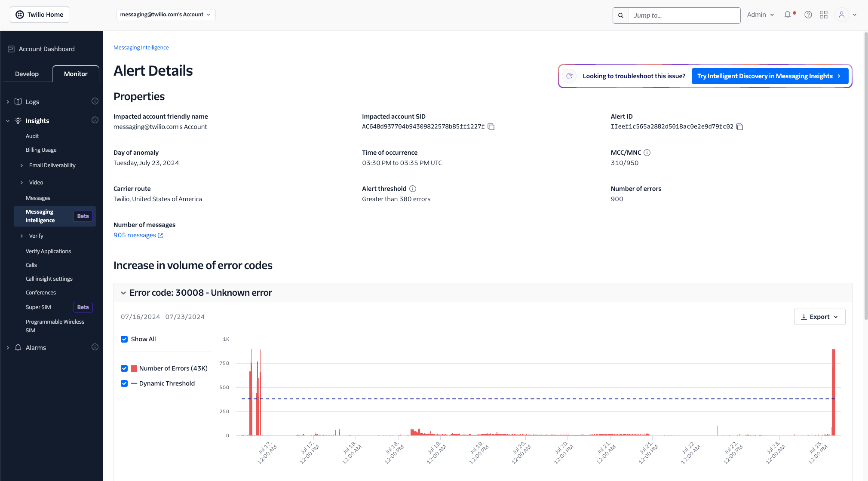Click the notification bell icon
The image size is (868, 481).
787,14
